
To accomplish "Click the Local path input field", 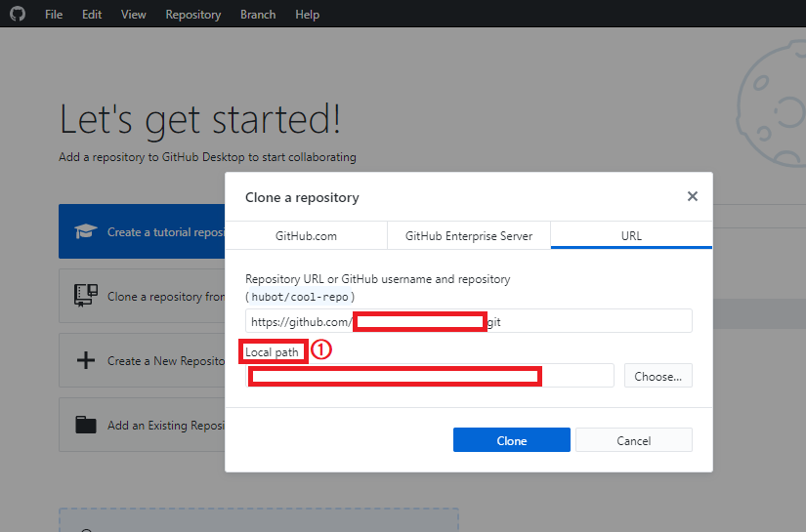I will coord(430,376).
